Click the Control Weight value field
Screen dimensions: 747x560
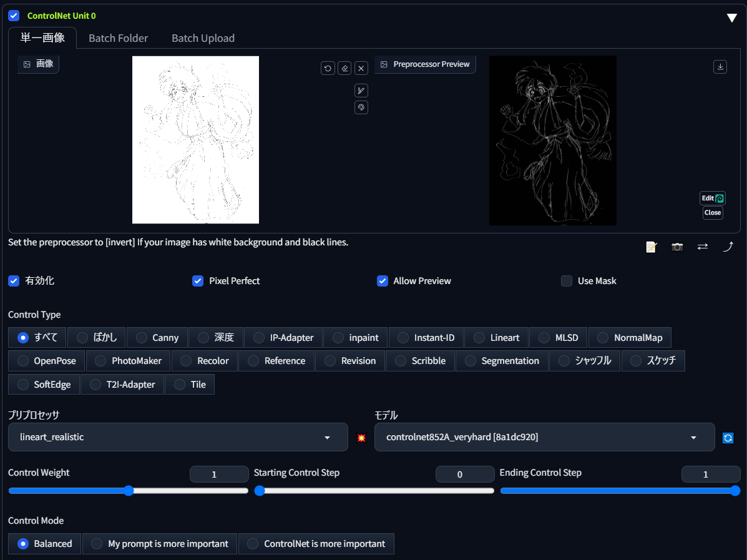point(219,474)
